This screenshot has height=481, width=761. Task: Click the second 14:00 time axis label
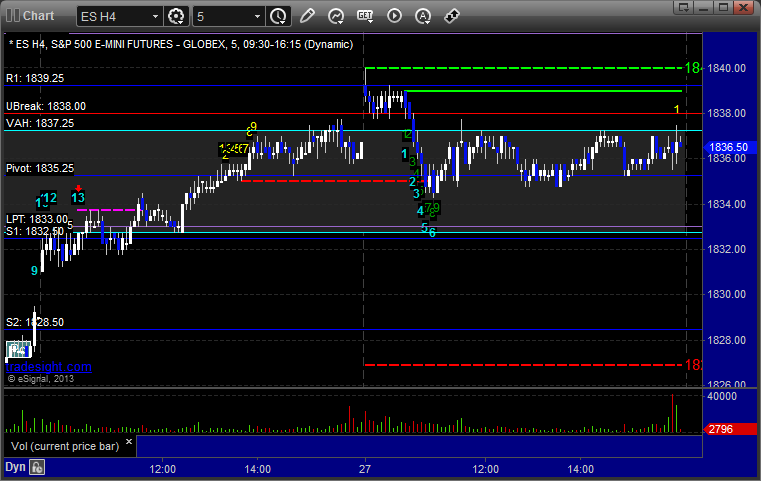(x=580, y=469)
